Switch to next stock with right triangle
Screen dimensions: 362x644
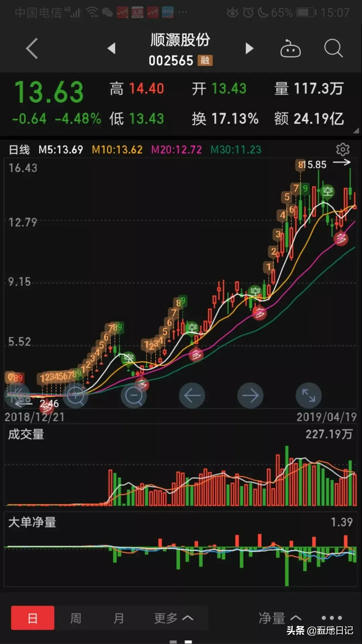click(249, 48)
